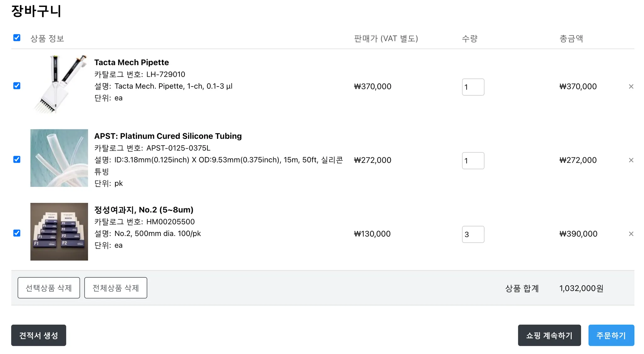This screenshot has width=644, height=354.
Task: Remove Silicone Tubing item with X icon
Action: (631, 160)
